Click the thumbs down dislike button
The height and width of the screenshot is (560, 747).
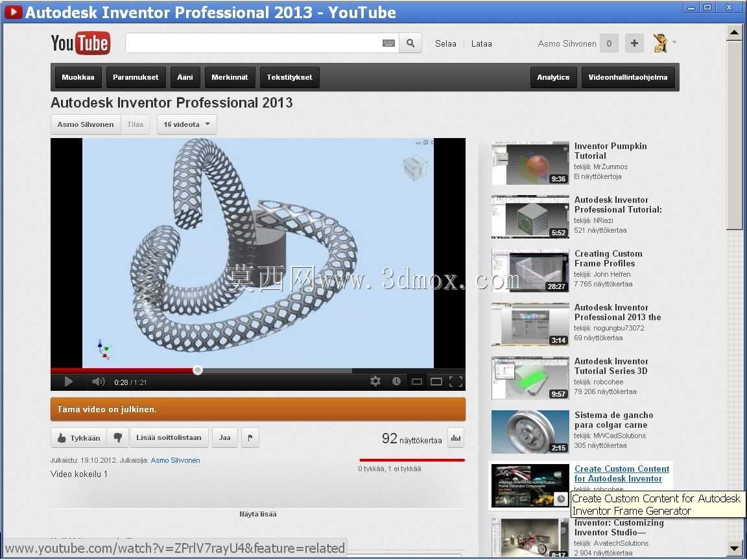click(x=117, y=437)
